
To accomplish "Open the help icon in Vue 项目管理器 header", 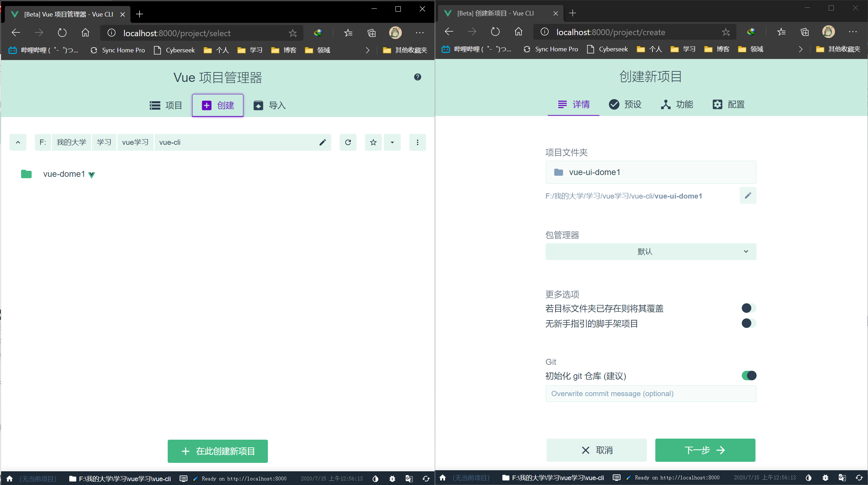I will click(x=418, y=77).
